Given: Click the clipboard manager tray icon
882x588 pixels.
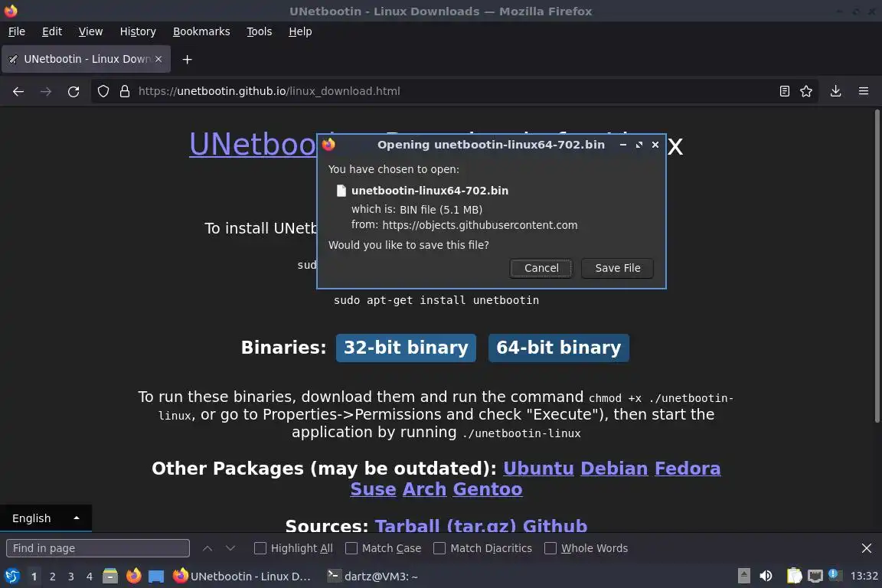Looking at the screenshot, I should point(794,576).
